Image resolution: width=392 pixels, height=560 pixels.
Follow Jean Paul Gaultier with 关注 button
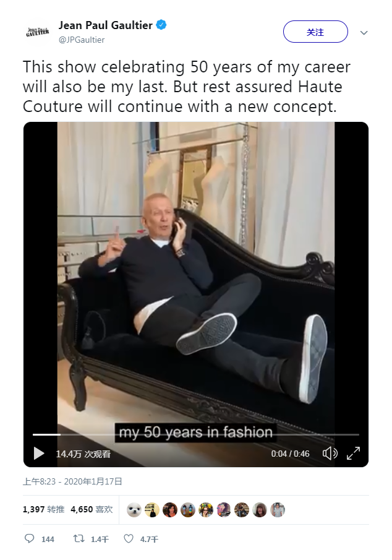[315, 32]
